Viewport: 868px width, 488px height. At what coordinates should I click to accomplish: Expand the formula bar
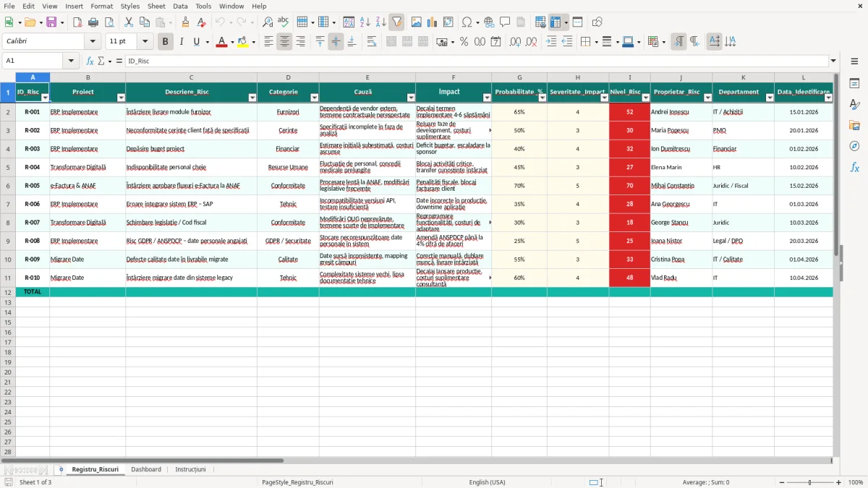834,61
